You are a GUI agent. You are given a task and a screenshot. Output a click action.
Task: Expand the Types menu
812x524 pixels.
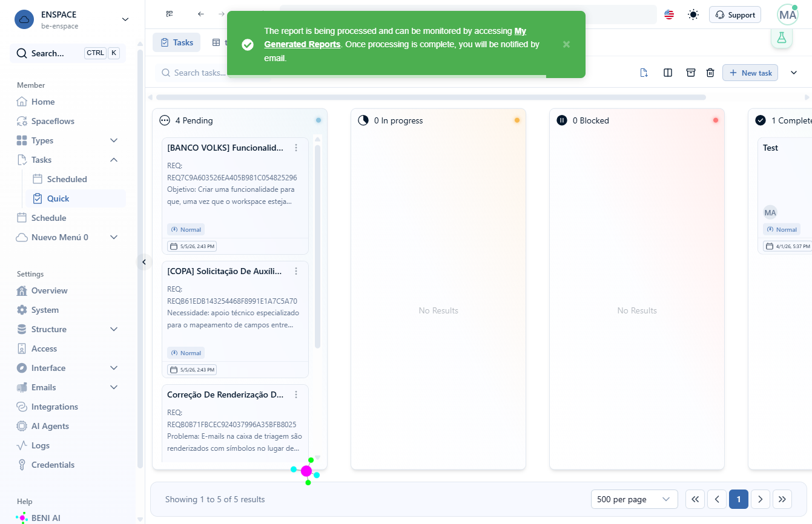pos(113,140)
